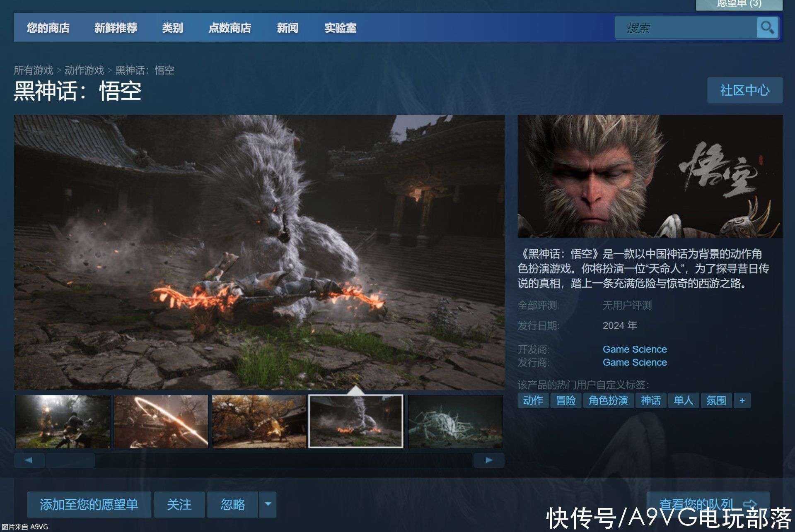795x532 pixels.
Task: Open the 新鲜推荐 menu
Action: [116, 28]
